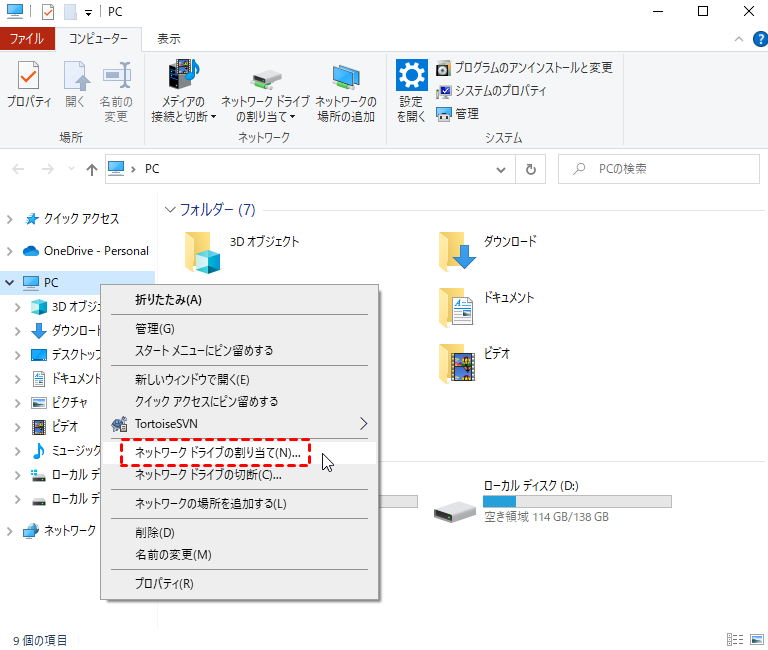Switch to large icons view in status bar

tap(757, 640)
